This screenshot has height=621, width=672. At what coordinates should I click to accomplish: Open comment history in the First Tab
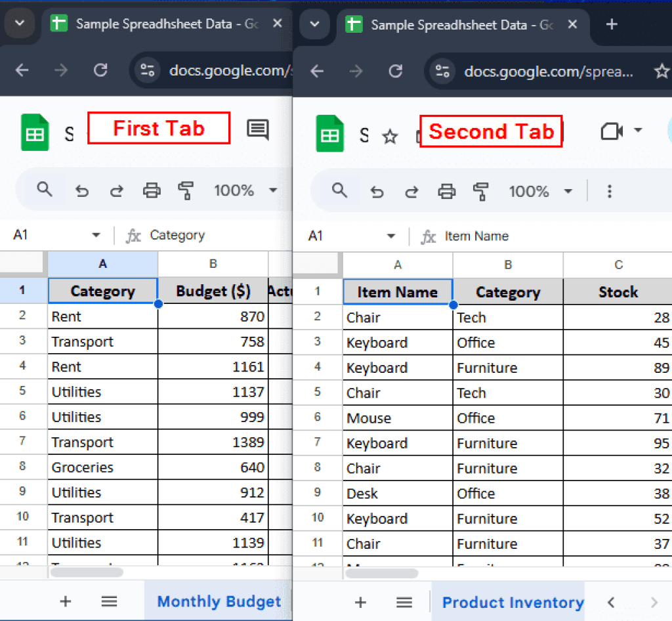coord(257,130)
